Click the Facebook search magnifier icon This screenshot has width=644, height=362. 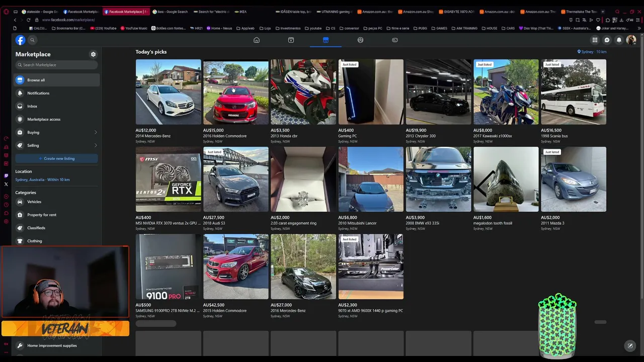pos(32,40)
